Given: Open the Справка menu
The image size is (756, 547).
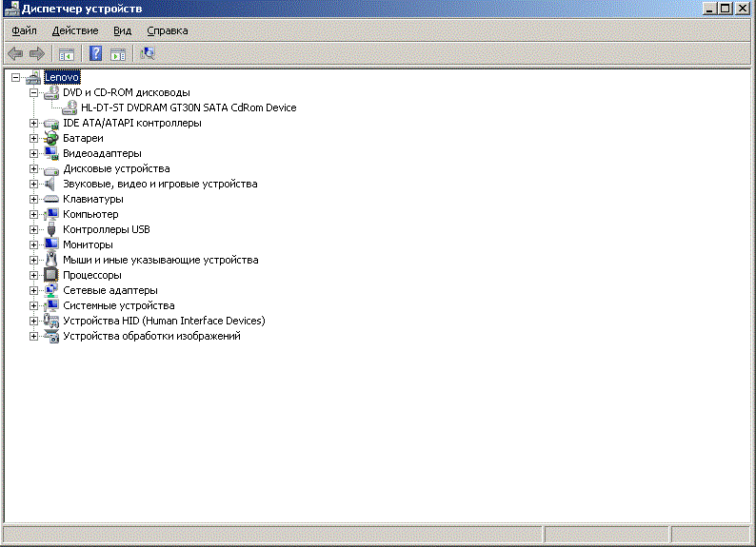Looking at the screenshot, I should click(168, 30).
